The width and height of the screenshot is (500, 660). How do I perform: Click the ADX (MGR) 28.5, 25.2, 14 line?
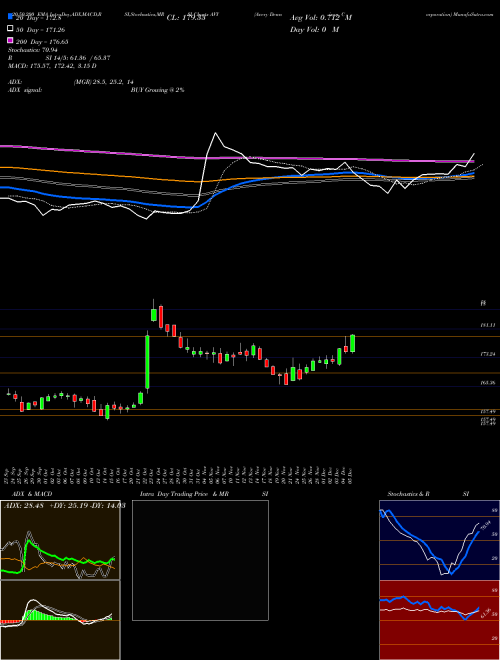(x=71, y=82)
